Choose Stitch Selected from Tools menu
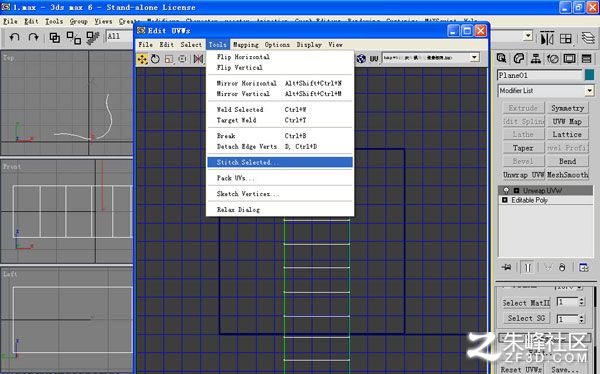600x374 pixels. (x=280, y=162)
